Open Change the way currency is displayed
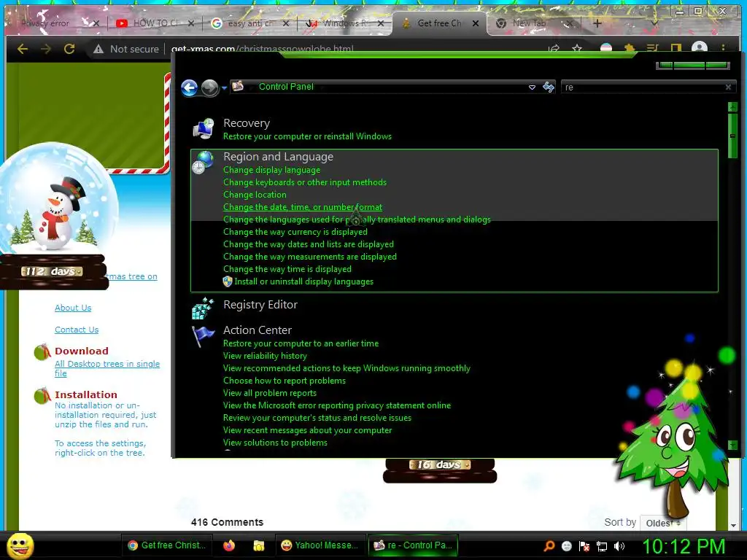The height and width of the screenshot is (560, 747). pyautogui.click(x=295, y=232)
